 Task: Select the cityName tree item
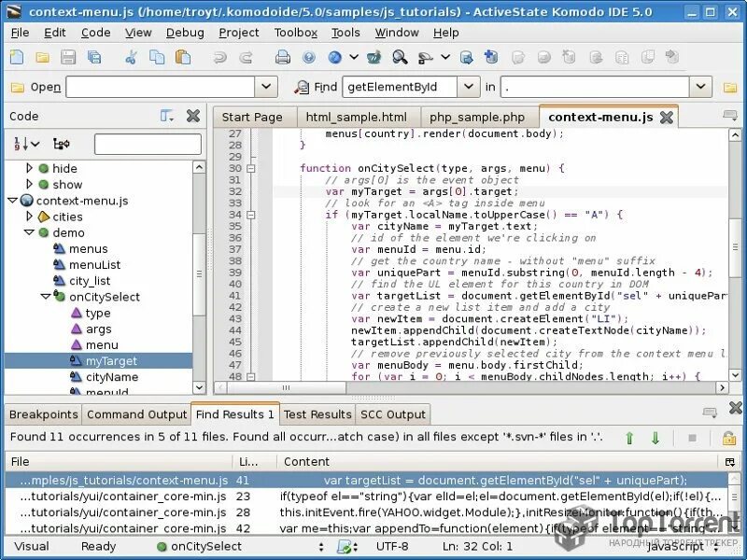pos(111,377)
